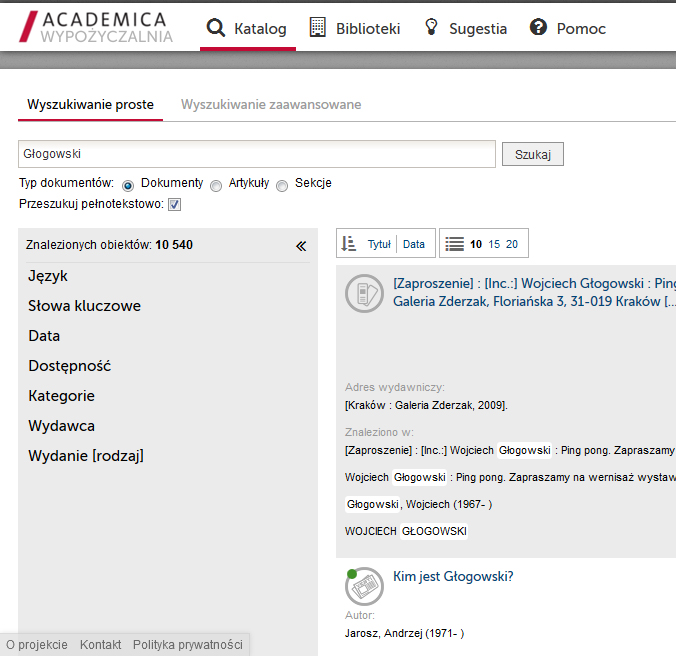The height and width of the screenshot is (656, 676).
Task: Collapse the filters panel with double chevron
Action: point(301,246)
